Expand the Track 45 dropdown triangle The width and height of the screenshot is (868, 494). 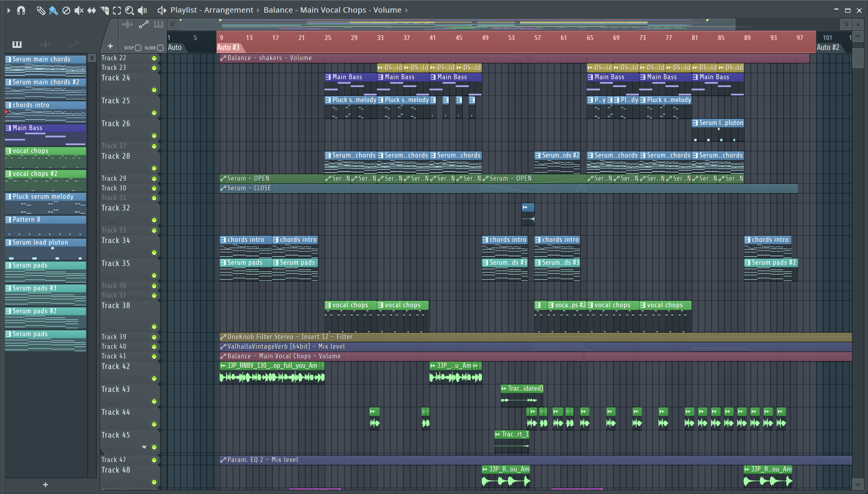pyautogui.click(x=144, y=447)
